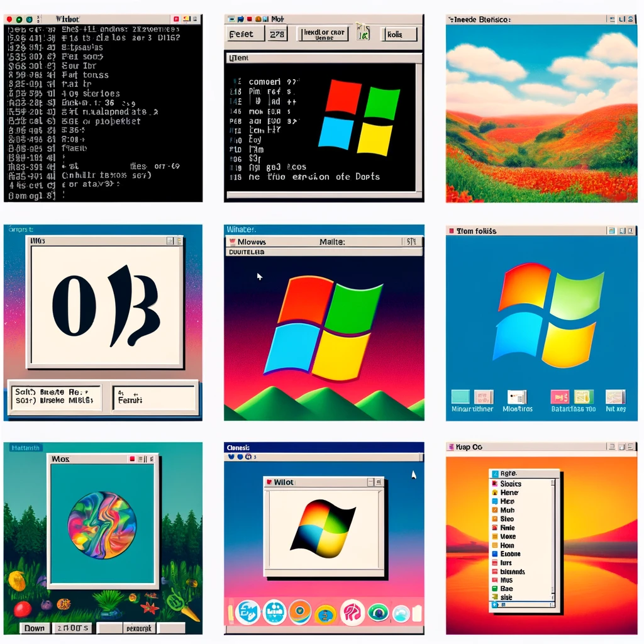The height and width of the screenshot is (644, 644).
Task: Click the red square in Wox title bar
Action: point(132,458)
